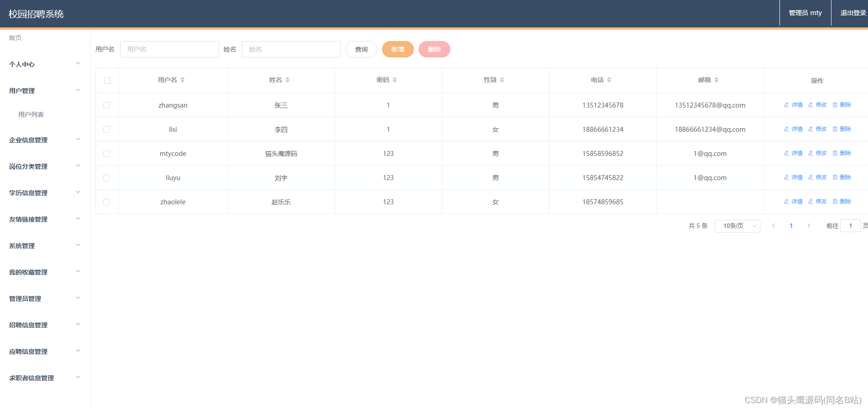868x409 pixels.
Task: Click 修改 edit for liuyu row
Action: tap(817, 177)
